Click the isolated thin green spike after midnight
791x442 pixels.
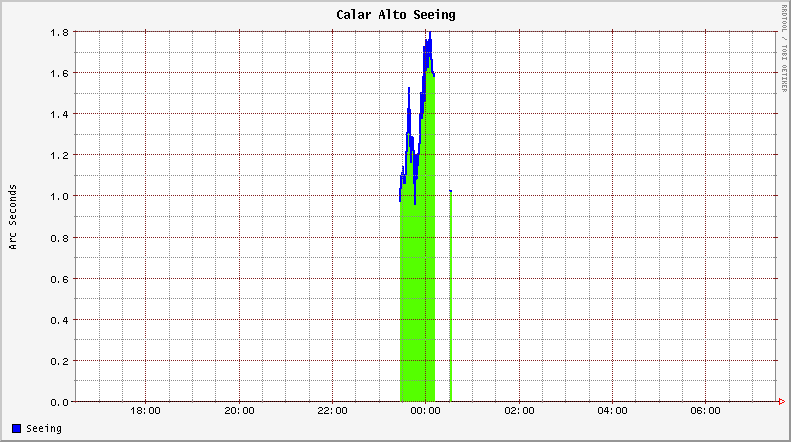point(451,300)
